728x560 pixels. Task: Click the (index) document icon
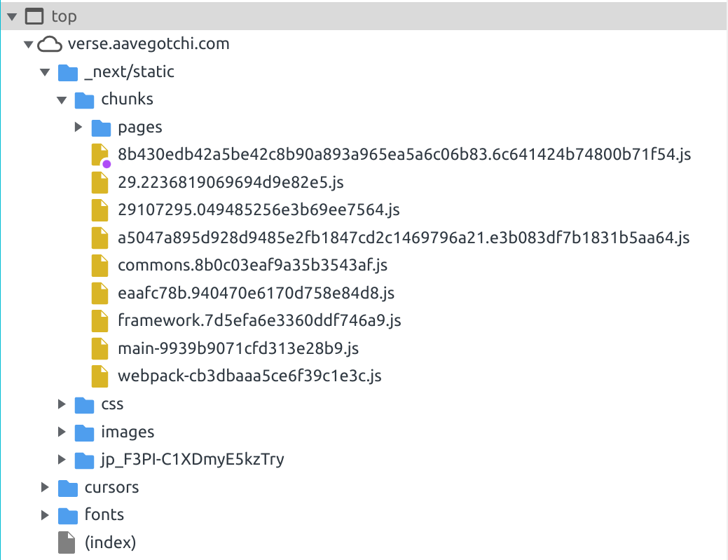pos(68,542)
